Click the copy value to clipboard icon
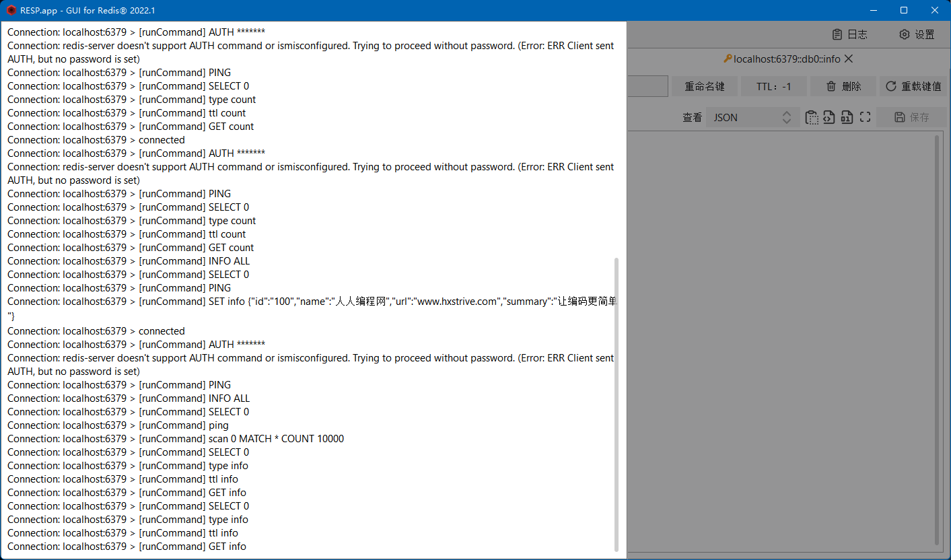This screenshot has height=560, width=951. tap(812, 117)
